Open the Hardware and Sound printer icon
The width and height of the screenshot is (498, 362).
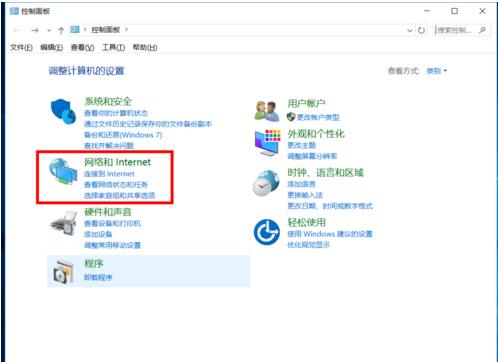[63, 223]
